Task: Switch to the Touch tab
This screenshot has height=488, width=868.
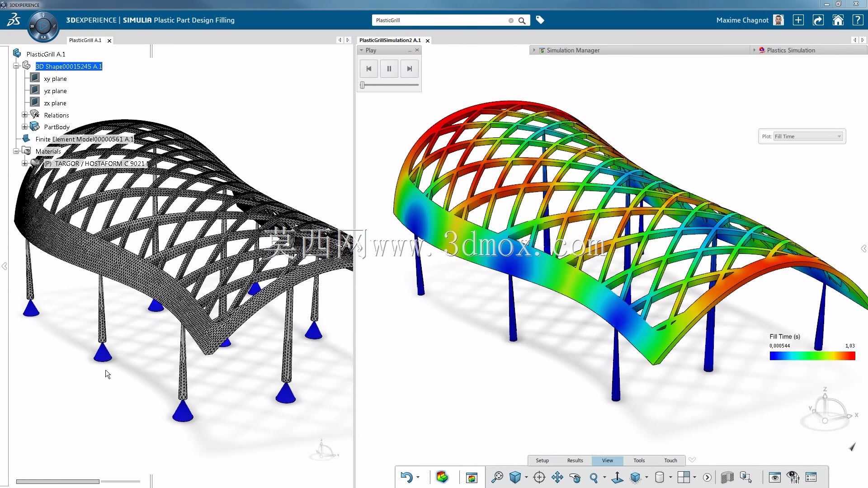Action: coord(670,460)
